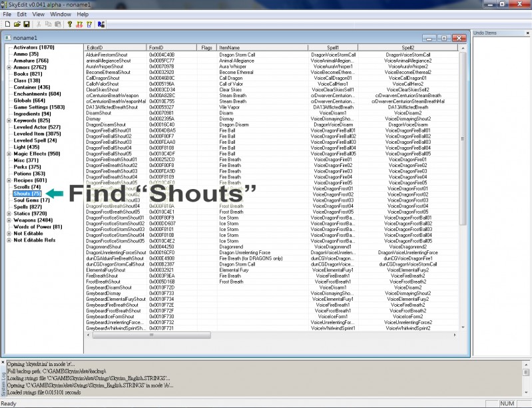Click the Copy toolbar icon
The width and height of the screenshot is (532, 408).
coord(48,24)
